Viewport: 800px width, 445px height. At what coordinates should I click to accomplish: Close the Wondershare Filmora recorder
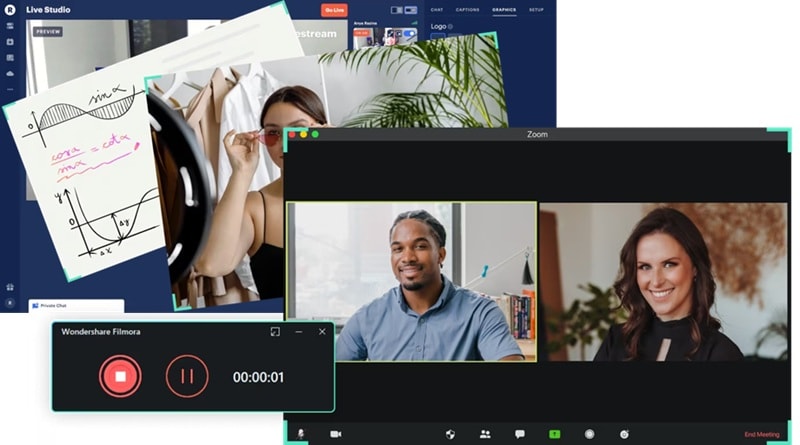pyautogui.click(x=322, y=332)
